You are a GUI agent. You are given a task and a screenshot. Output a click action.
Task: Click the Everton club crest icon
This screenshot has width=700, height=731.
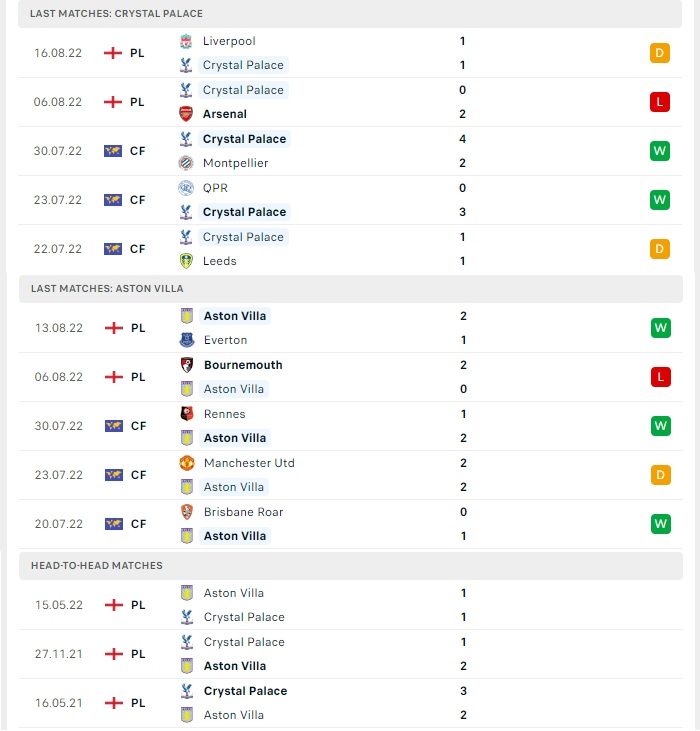pyautogui.click(x=187, y=340)
